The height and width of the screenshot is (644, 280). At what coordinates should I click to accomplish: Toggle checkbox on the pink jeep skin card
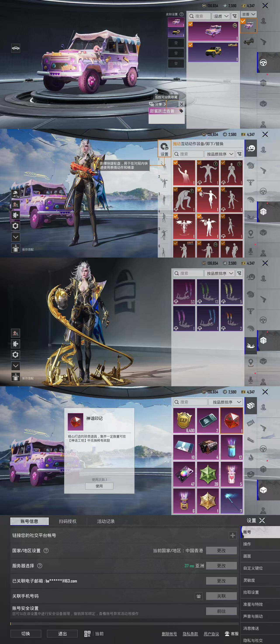(x=191, y=24)
